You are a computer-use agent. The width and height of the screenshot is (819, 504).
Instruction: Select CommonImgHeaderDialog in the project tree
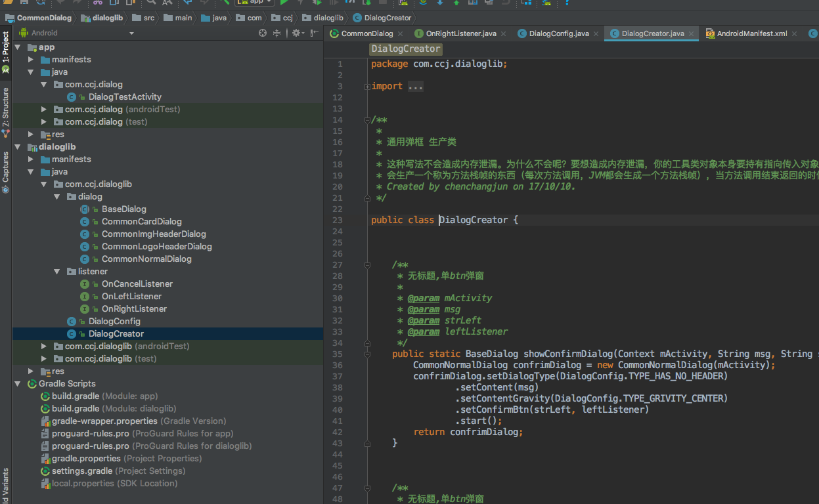pos(154,234)
